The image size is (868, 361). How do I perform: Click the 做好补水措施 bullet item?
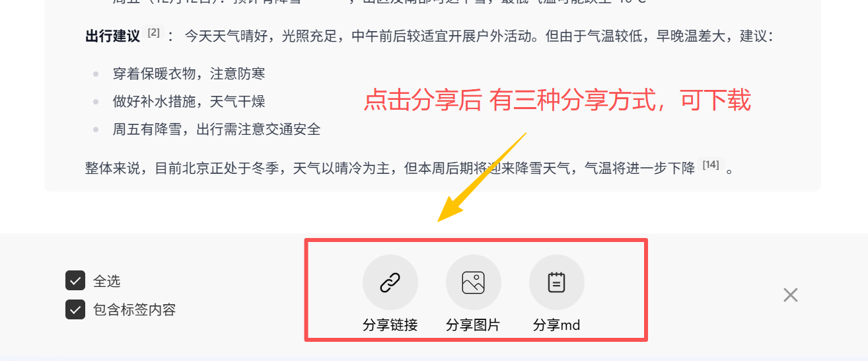[x=189, y=101]
